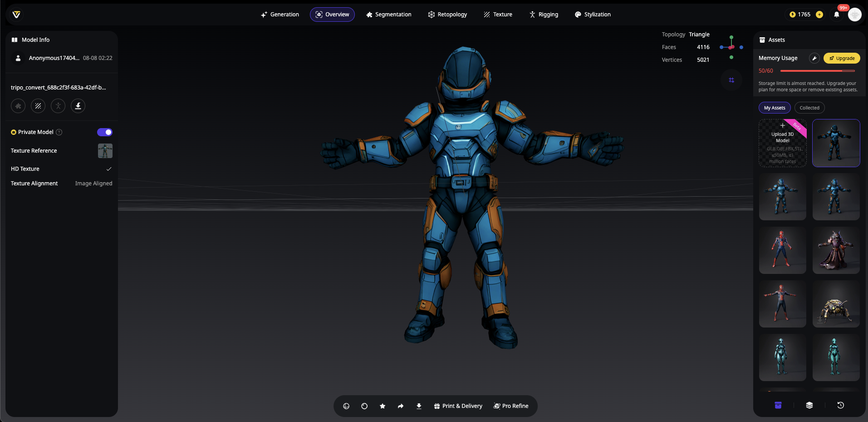
Task: Open the viewport display settings icon
Action: click(x=731, y=80)
